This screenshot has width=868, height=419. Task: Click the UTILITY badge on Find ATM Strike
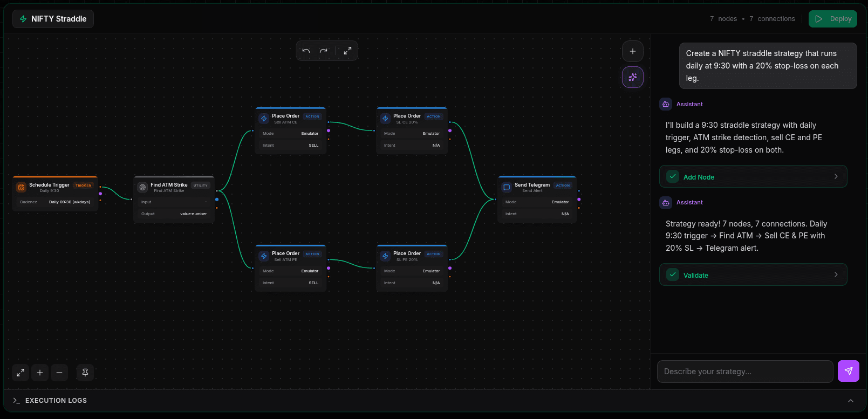[x=201, y=186]
